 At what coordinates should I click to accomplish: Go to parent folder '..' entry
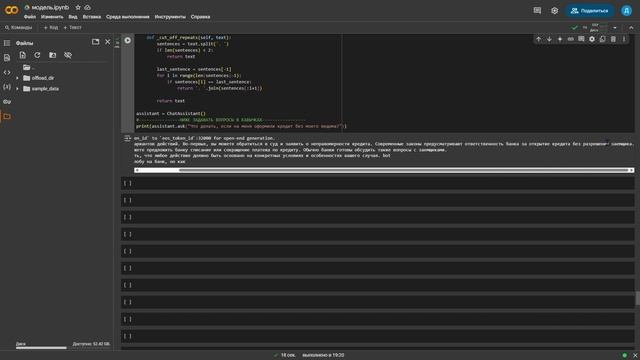pyautogui.click(x=29, y=67)
